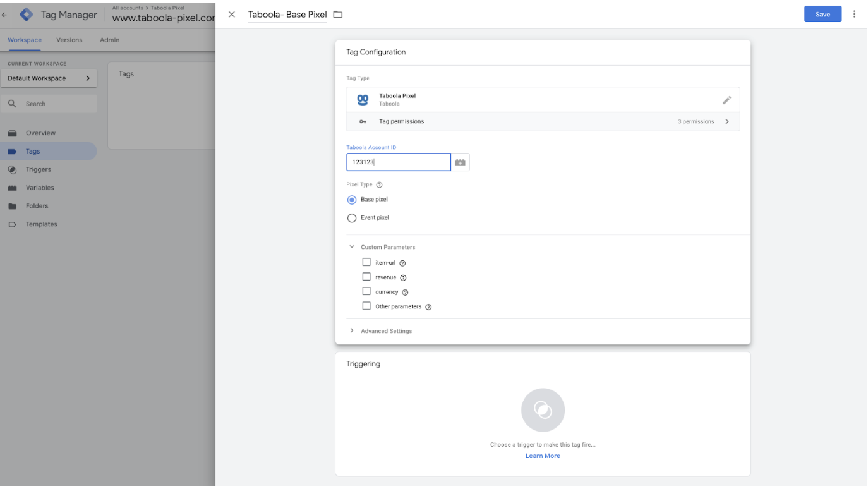Click the Taboola Pixel logo icon

(363, 99)
